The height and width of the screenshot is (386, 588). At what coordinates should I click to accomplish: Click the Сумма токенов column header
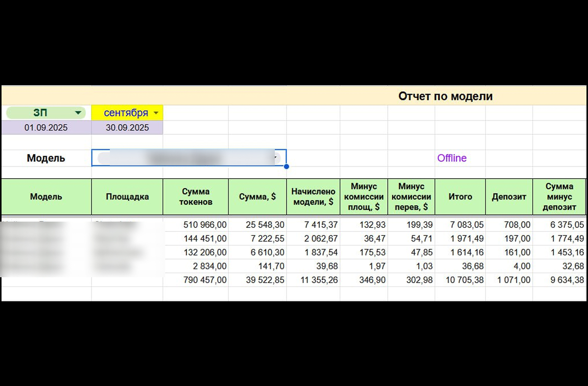[x=196, y=197]
